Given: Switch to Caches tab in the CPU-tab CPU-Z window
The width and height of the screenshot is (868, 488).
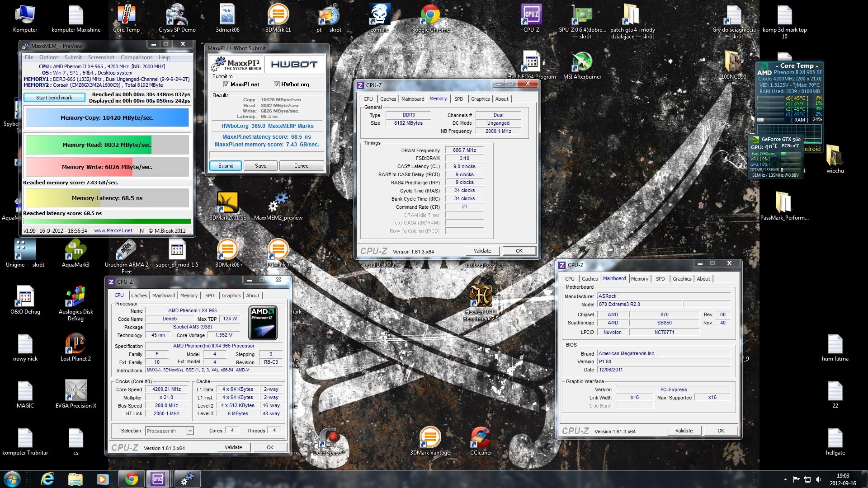Looking at the screenshot, I should tap(139, 296).
